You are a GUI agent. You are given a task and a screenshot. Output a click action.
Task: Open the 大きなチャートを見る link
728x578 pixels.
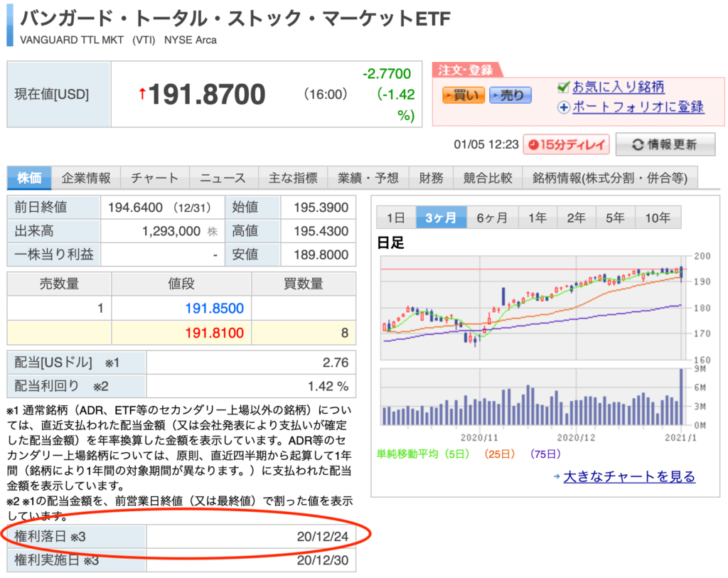point(629,476)
